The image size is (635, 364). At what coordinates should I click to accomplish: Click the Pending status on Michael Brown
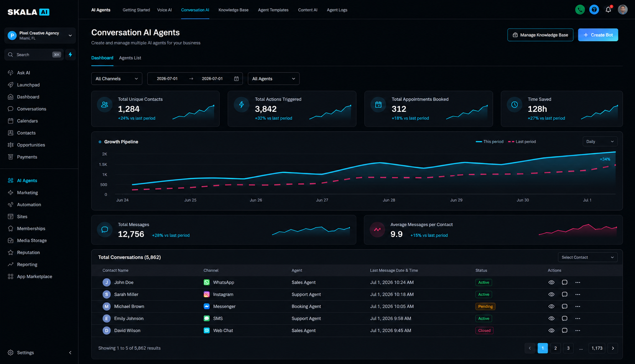485,307
